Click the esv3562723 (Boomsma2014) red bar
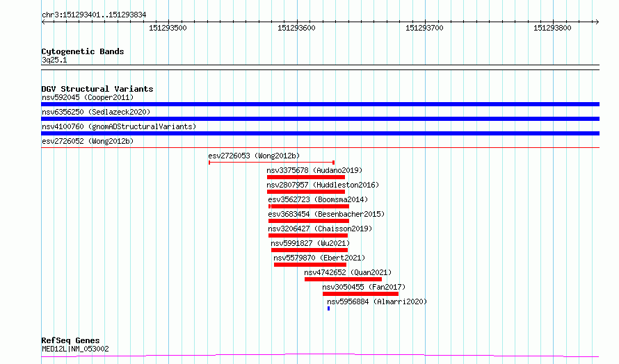 coord(309,206)
